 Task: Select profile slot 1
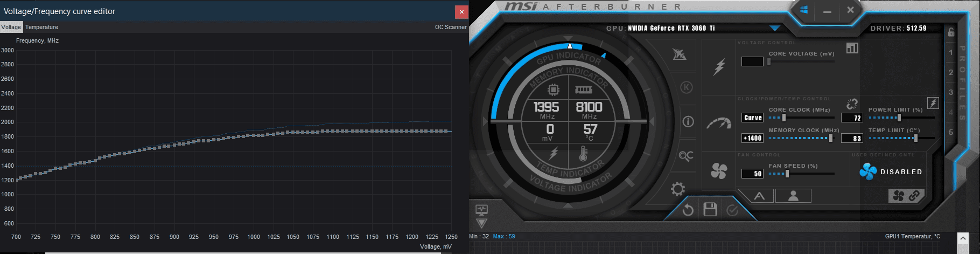coord(951,52)
